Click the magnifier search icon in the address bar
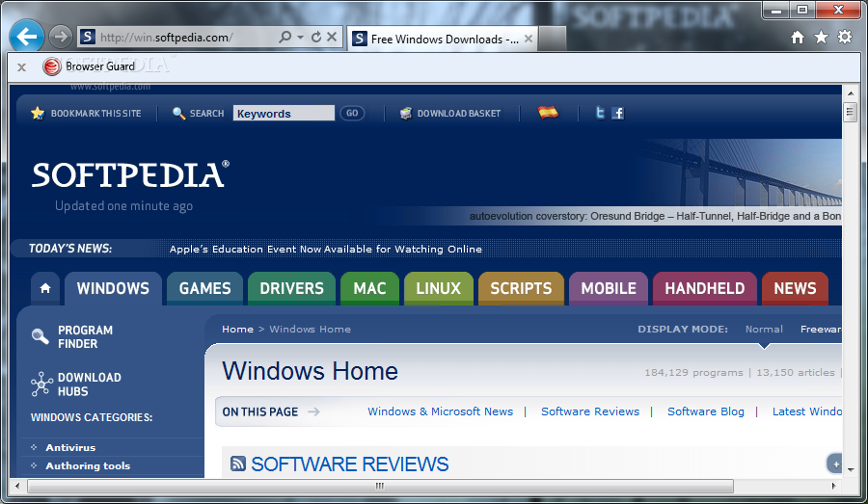The image size is (868, 504). coord(285,37)
